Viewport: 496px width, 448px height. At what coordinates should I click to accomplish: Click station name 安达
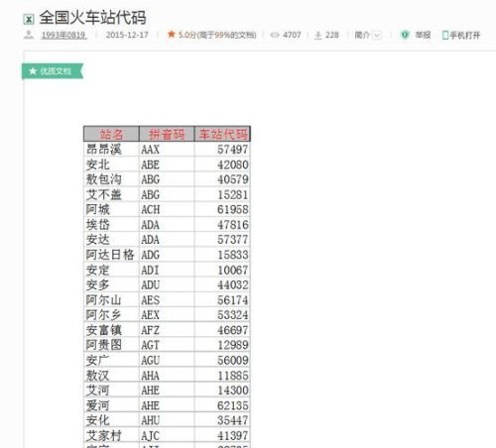pyautogui.click(x=98, y=239)
